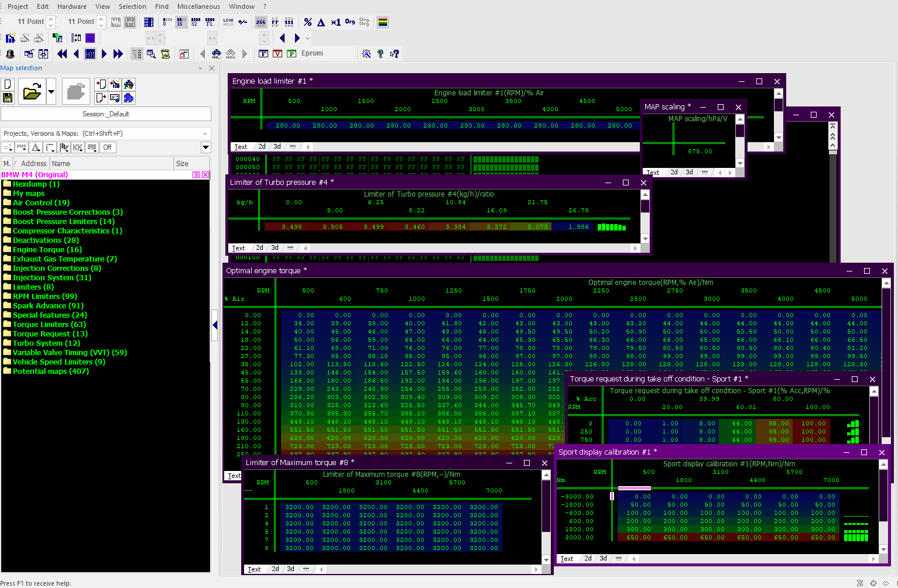Click the LoHi byte order icon
This screenshot has height=588, width=898.
click(x=228, y=22)
